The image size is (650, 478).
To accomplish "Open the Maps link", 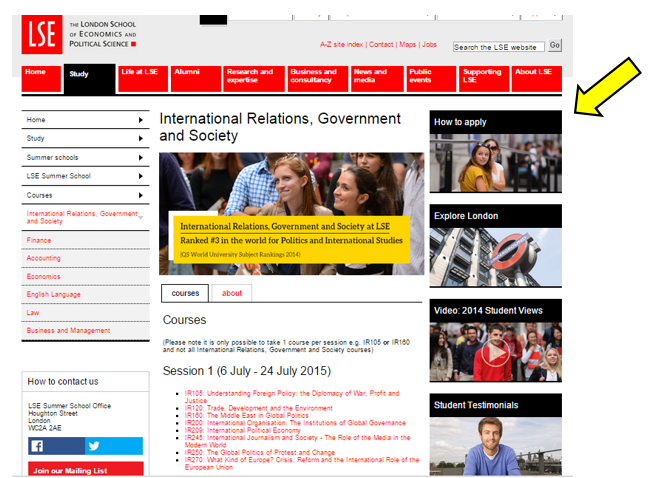I will (407, 44).
